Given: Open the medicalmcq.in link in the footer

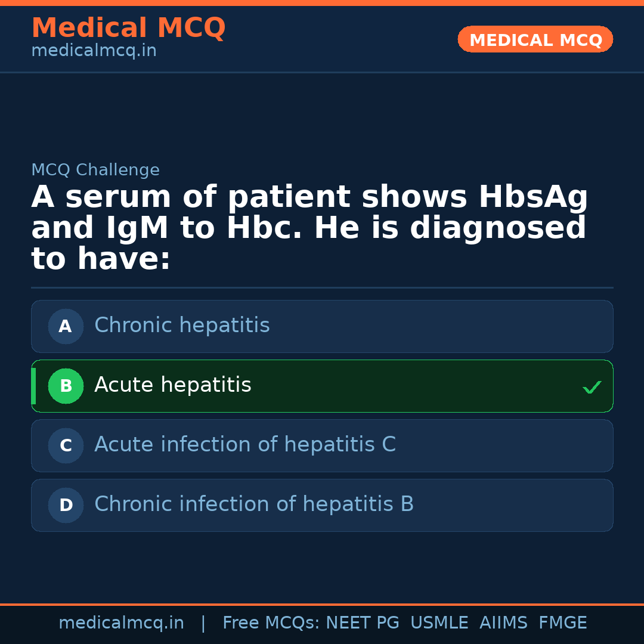Looking at the screenshot, I should tap(121, 623).
